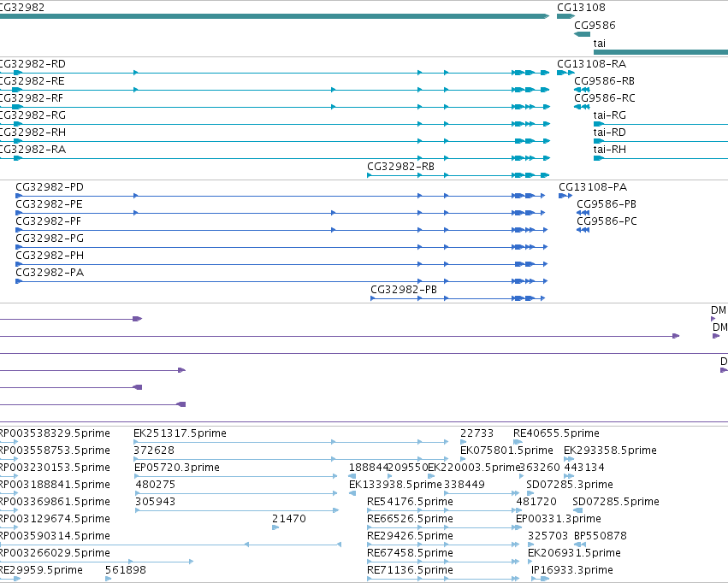Image resolution: width=728 pixels, height=583 pixels.
Task: Click transcript CG9586-RB
Action: click(604, 81)
